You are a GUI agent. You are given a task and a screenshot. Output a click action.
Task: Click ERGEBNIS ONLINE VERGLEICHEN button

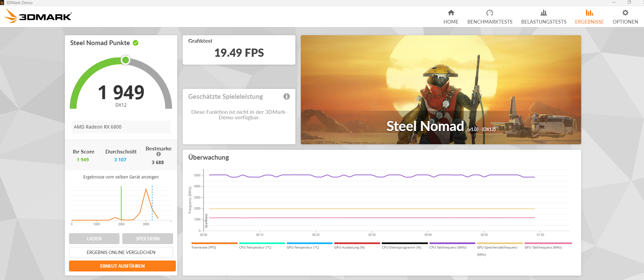121,252
